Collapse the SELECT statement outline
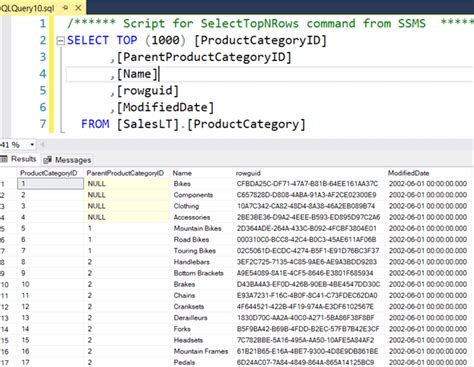Viewport: 474px width, 367px height. click(61, 41)
